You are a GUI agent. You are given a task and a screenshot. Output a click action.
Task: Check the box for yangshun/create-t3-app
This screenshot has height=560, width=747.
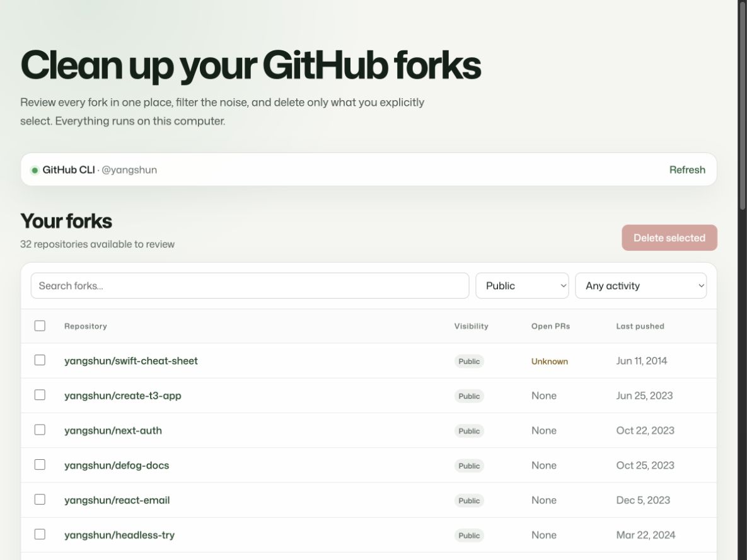click(40, 395)
